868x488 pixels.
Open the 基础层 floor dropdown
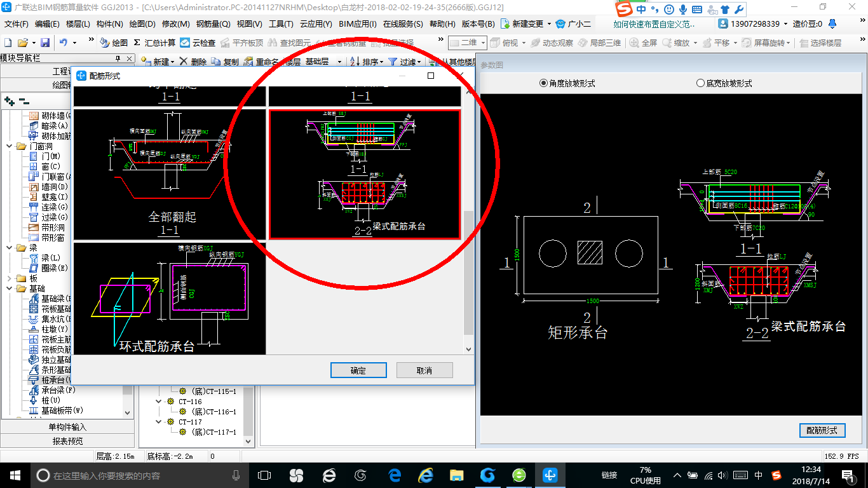click(339, 62)
